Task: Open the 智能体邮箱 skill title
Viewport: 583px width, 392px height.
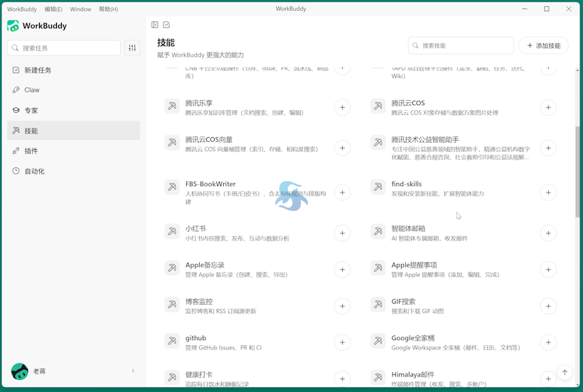Action: (x=408, y=229)
